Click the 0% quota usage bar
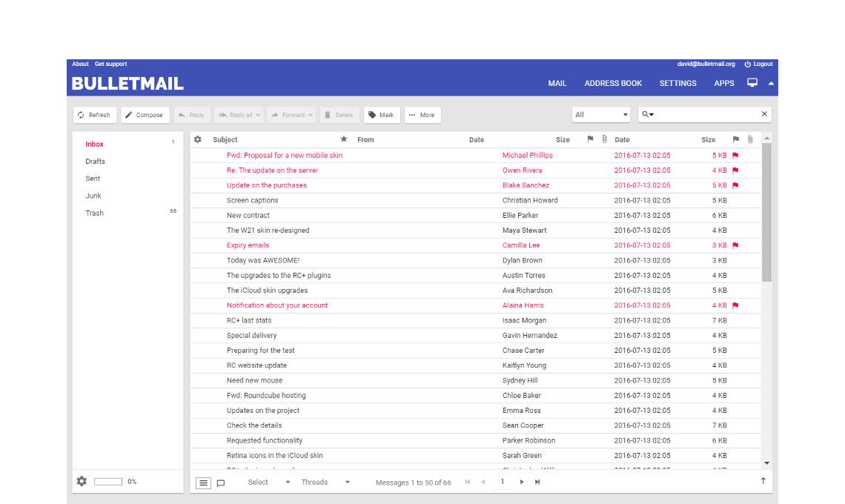 pos(107,481)
